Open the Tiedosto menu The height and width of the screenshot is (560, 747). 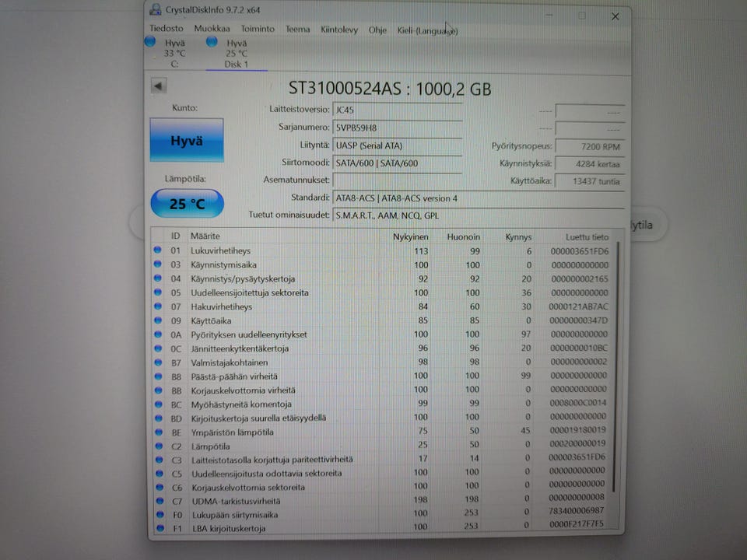167,29
